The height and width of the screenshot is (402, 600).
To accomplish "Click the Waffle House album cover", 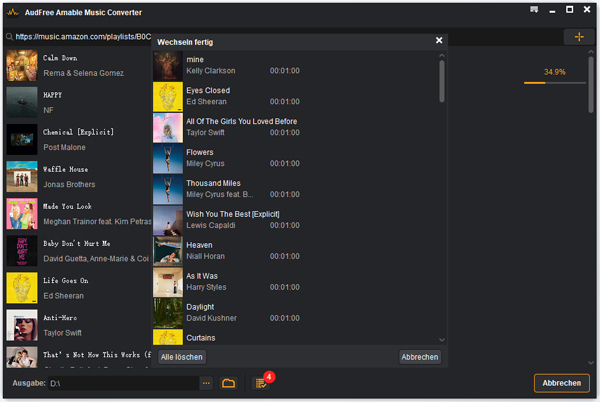I will pyautogui.click(x=22, y=177).
